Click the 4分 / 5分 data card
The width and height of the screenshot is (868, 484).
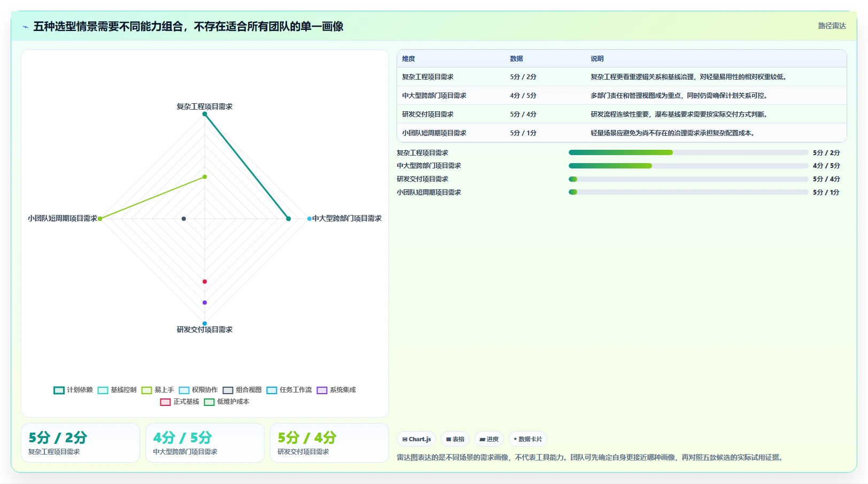[x=205, y=443]
